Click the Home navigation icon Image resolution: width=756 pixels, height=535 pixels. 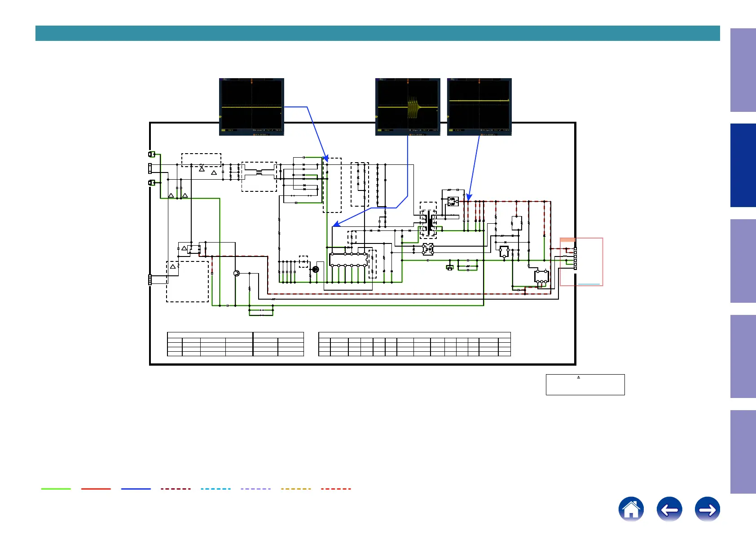click(631, 509)
